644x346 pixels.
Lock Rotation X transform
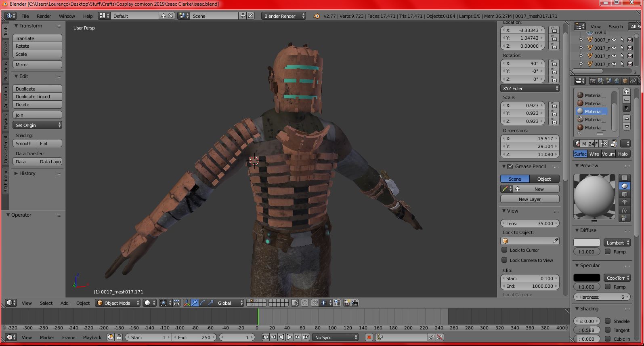(554, 63)
